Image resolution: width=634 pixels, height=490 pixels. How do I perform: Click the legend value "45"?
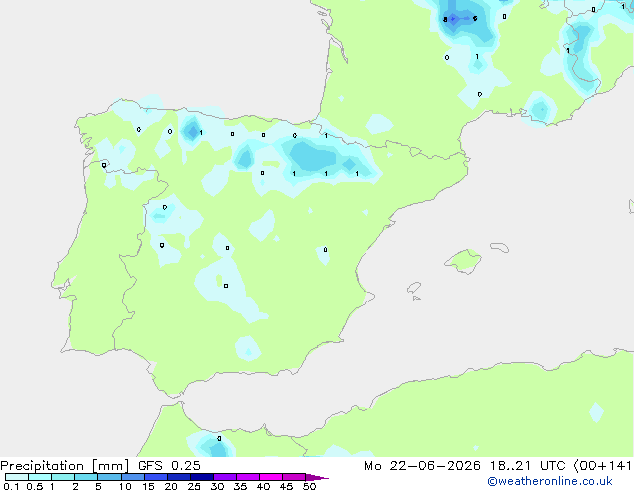click(x=286, y=486)
